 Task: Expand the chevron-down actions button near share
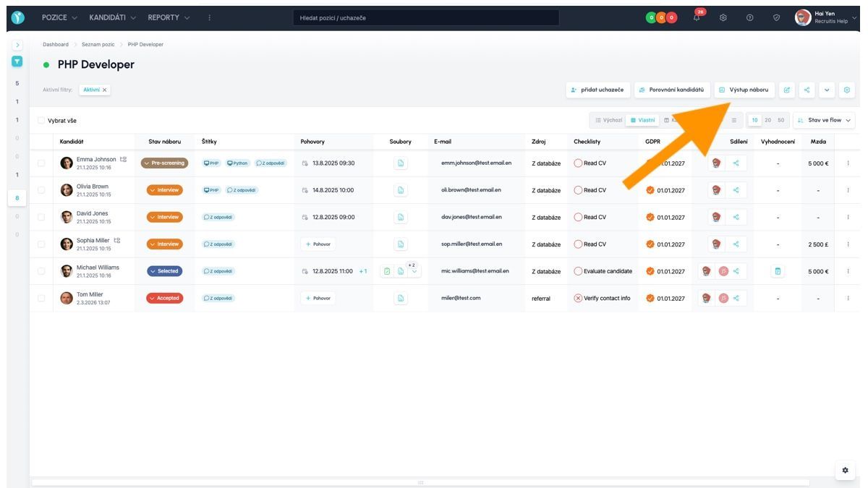(x=827, y=90)
